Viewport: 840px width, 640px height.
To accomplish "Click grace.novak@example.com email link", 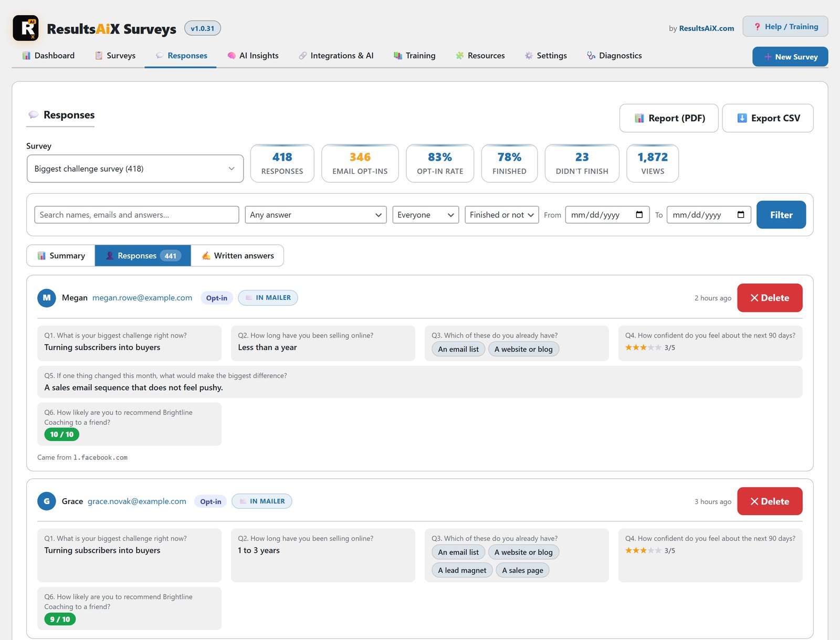I will (x=137, y=501).
